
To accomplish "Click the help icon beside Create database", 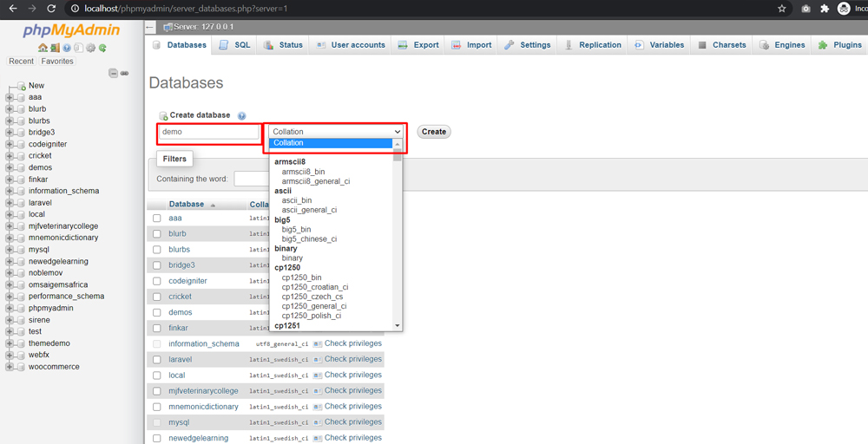I will 241,116.
